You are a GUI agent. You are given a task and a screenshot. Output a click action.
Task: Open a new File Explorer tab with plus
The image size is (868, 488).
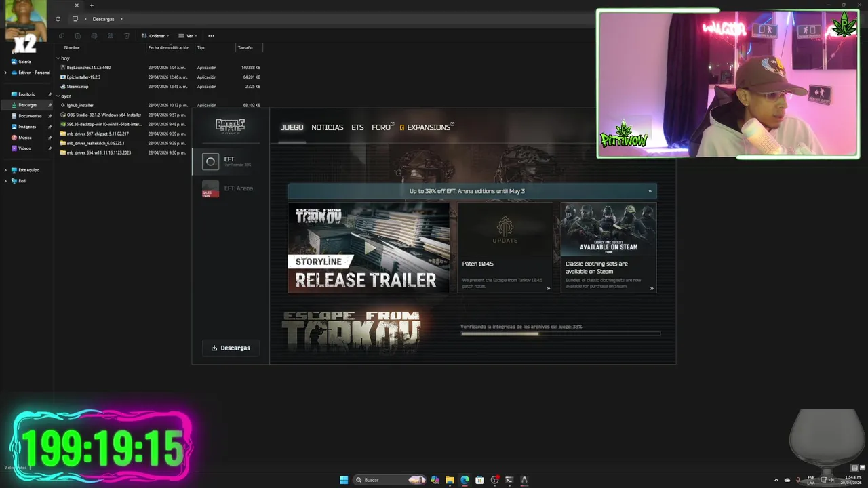[92, 5]
